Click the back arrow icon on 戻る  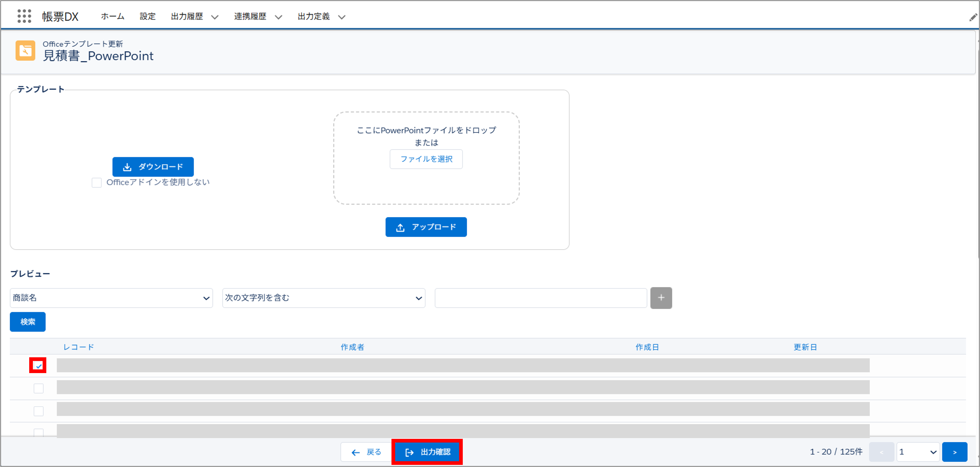point(355,452)
